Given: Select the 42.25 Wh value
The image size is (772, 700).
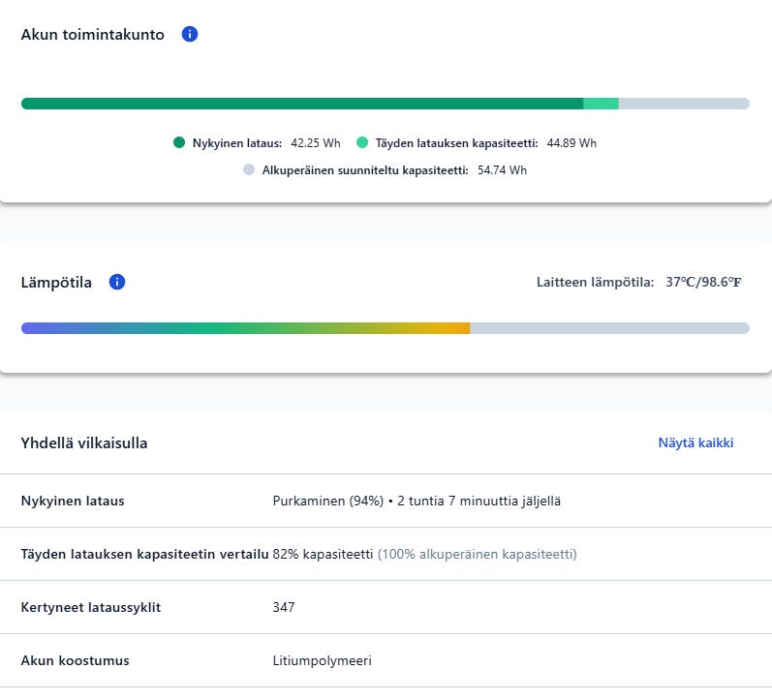Looking at the screenshot, I should [316, 143].
